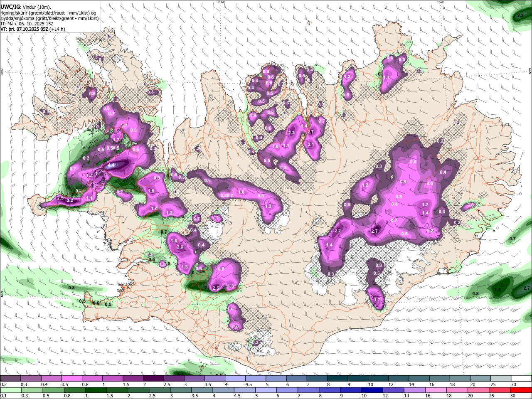Click the slydda/snjókoma legend description line
Viewport: 532px width, 399px height.
click(49, 19)
